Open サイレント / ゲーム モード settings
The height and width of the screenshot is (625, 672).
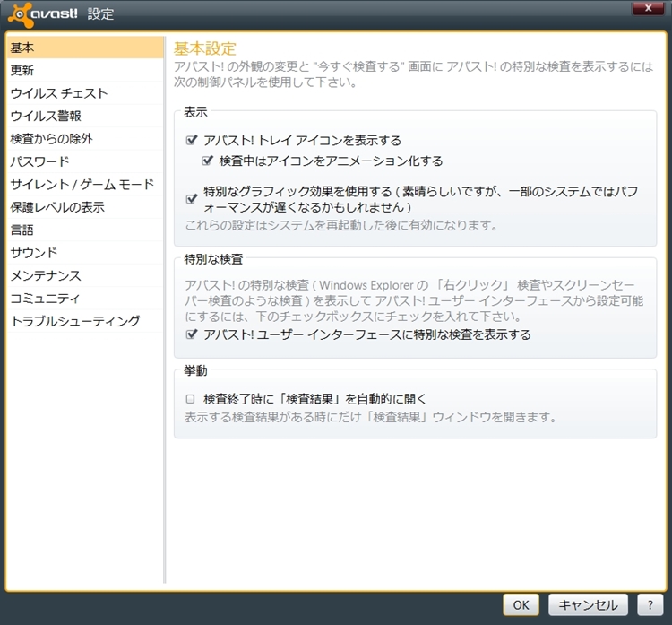click(x=85, y=184)
